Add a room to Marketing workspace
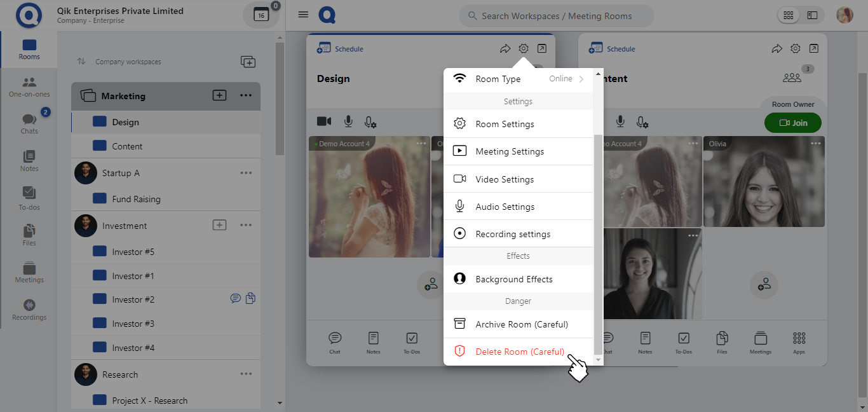Image resolution: width=868 pixels, height=412 pixels. 219,95
